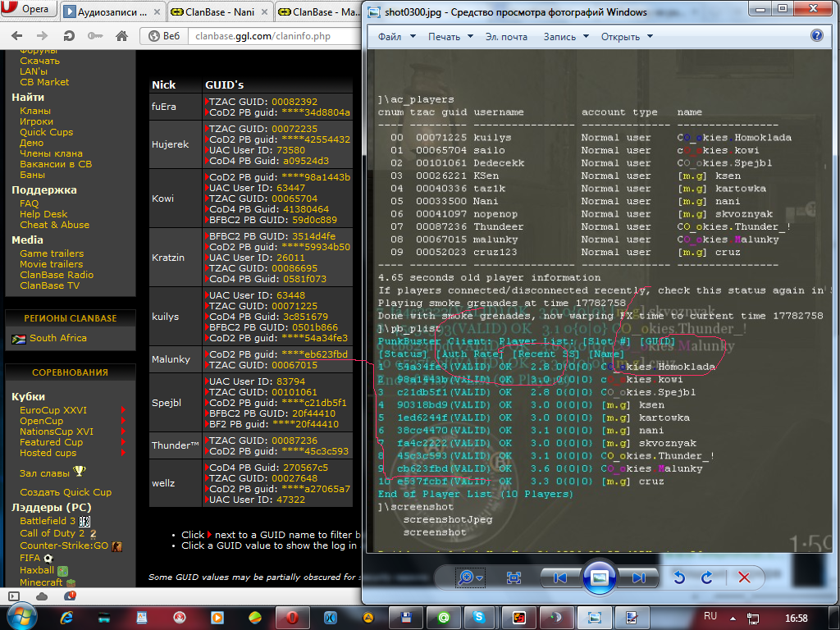Go to the next photo
840x630 pixels.
coord(637,577)
